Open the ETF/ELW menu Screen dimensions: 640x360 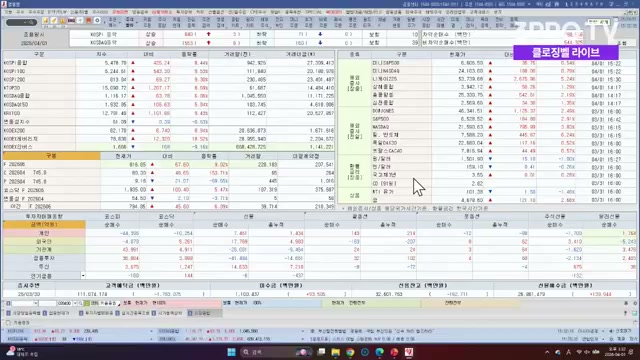(x=57, y=12)
